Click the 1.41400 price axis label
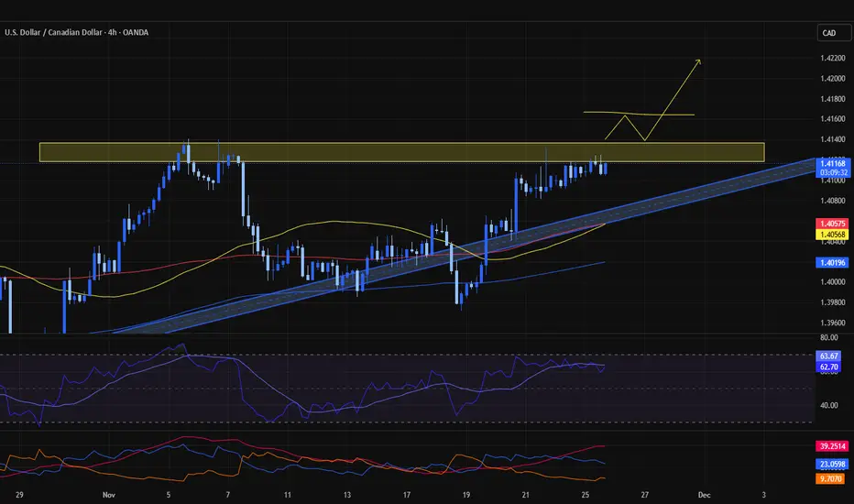Image resolution: width=854 pixels, height=504 pixels. coord(833,139)
